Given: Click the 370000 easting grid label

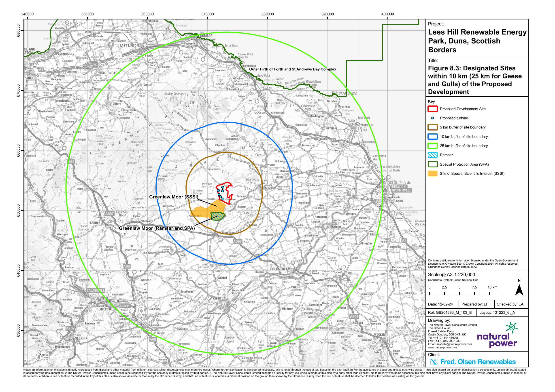Looking at the screenshot, I should [x=207, y=14].
